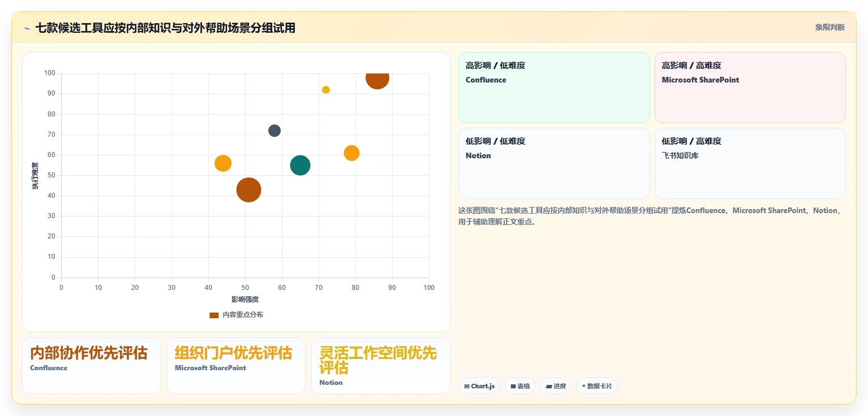
Task: Click the large brown bubble at difficulty 43
Action: tap(248, 190)
